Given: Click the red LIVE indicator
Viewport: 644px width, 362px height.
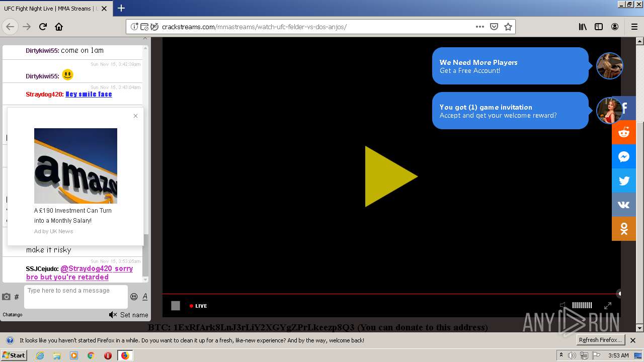Looking at the screenshot, I should (198, 306).
